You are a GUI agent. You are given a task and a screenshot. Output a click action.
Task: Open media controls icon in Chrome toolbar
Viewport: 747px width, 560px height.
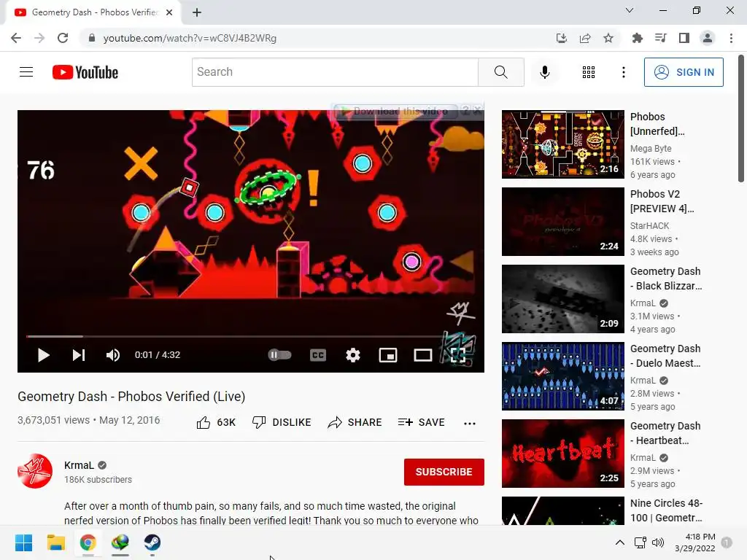point(660,38)
